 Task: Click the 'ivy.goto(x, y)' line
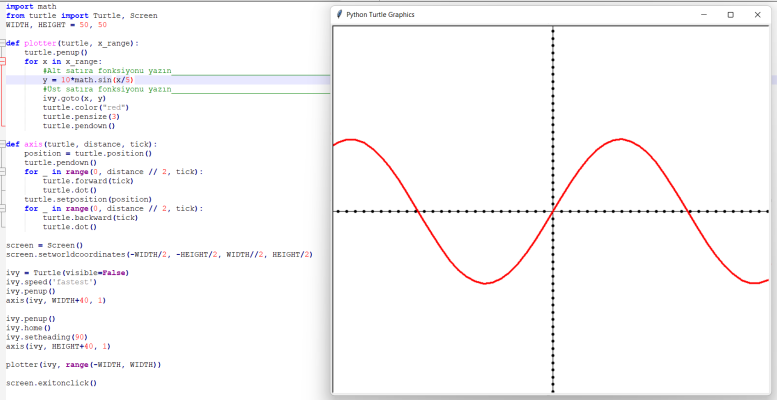pyautogui.click(x=74, y=98)
